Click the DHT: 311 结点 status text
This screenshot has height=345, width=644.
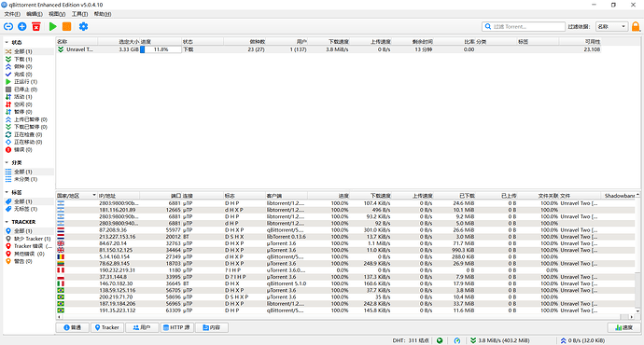point(411,340)
